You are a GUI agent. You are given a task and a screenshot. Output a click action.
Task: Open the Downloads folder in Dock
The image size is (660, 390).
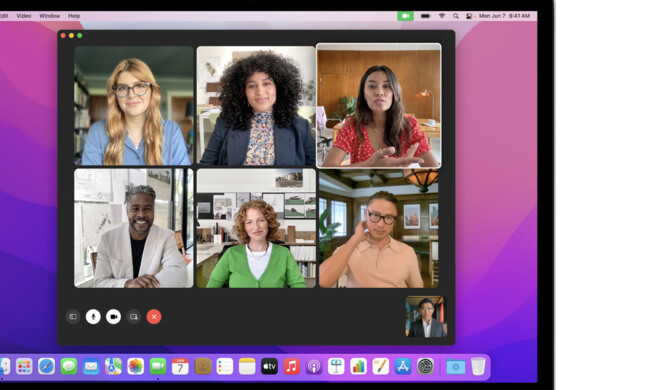tap(456, 366)
